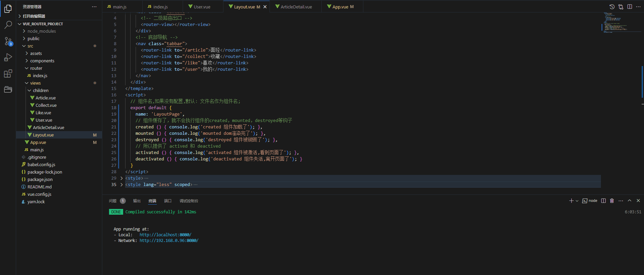Image resolution: width=644 pixels, height=275 pixels.
Task: Click line number 18 in the gutter
Action: (114, 108)
